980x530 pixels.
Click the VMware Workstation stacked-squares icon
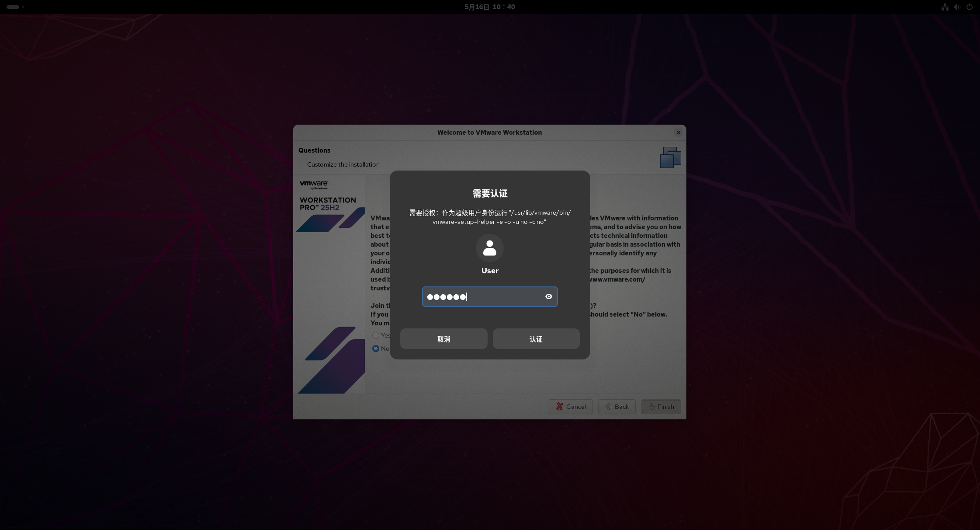click(671, 157)
